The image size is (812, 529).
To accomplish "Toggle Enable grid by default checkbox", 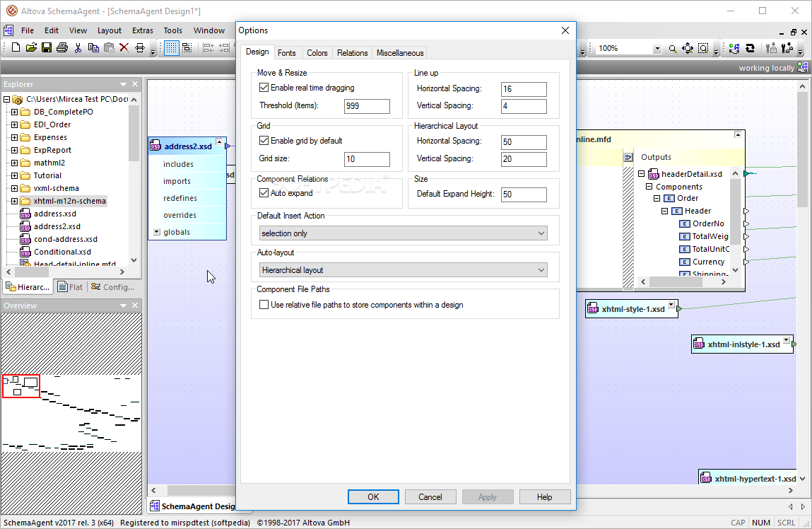I will point(264,141).
